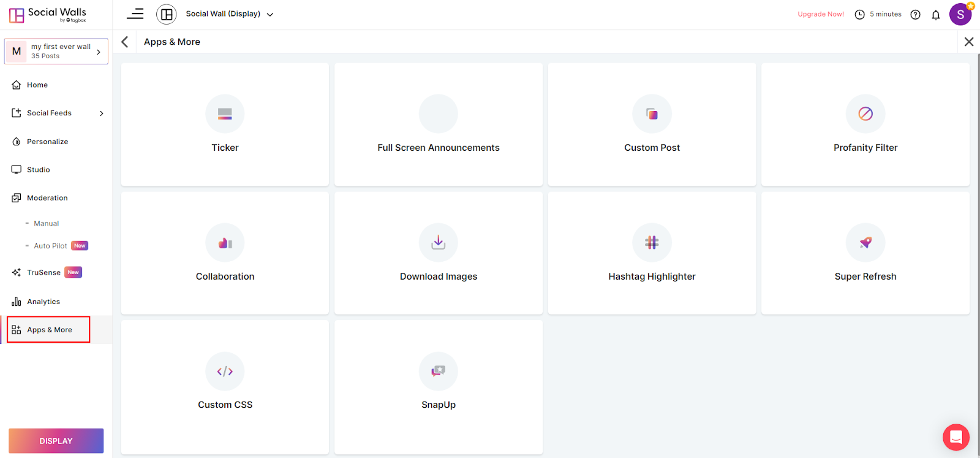Go to Analytics in the sidebar
This screenshot has width=980, height=458.
(43, 302)
